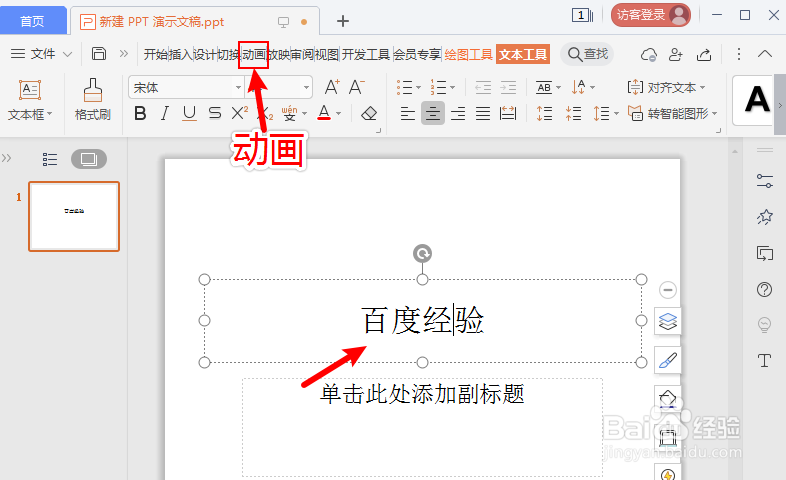
Task: Click the brush style floating icon
Action: click(668, 360)
